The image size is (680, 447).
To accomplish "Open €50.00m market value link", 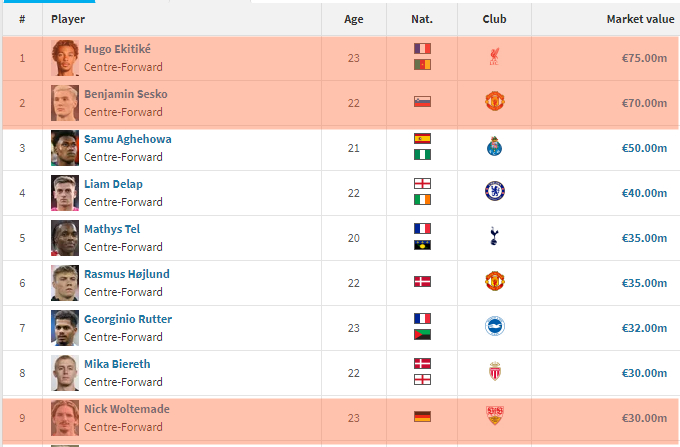I will 644,148.
